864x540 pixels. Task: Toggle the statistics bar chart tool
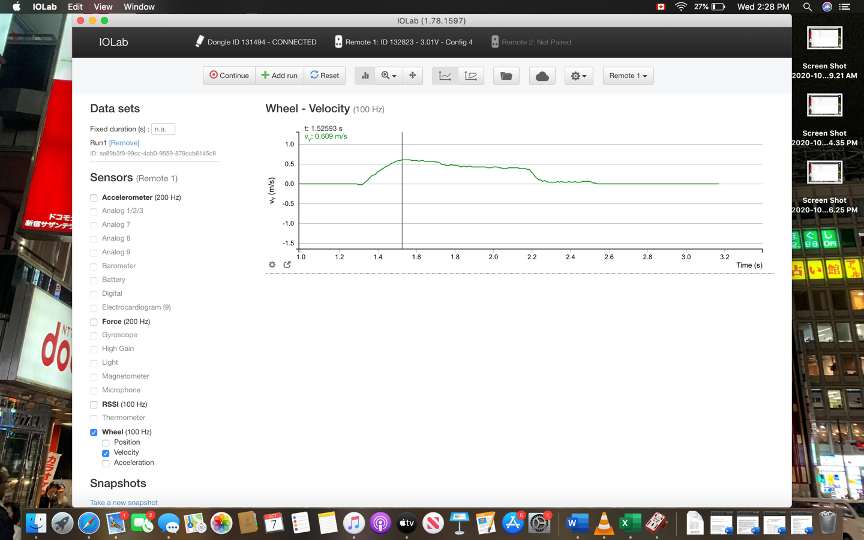[365, 75]
